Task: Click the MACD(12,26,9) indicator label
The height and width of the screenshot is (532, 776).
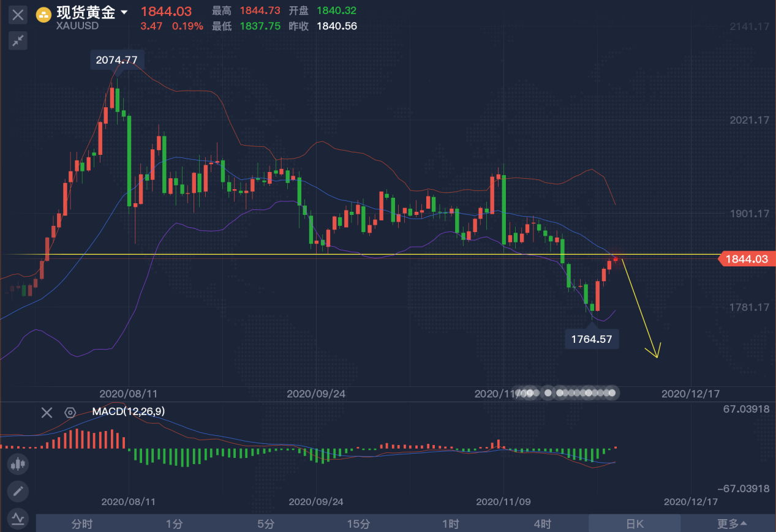Action: [128, 411]
